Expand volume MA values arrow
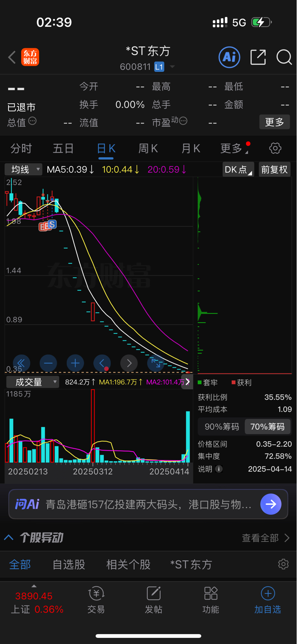 (x=187, y=382)
